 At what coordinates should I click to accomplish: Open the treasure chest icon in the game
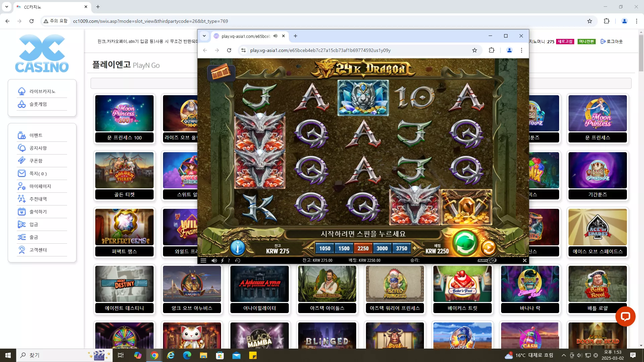tap(221, 72)
